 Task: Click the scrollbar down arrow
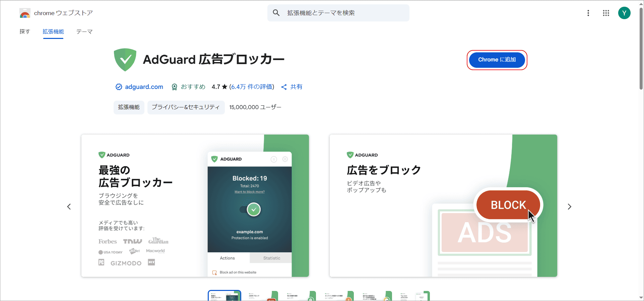pyautogui.click(x=641, y=298)
